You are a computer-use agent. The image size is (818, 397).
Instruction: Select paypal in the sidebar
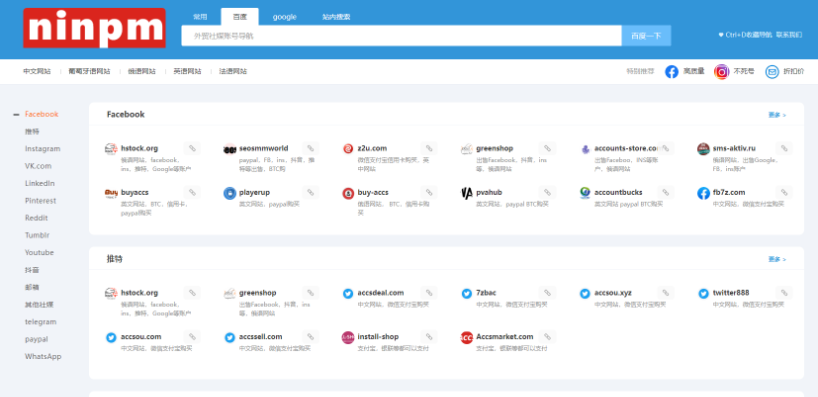pyautogui.click(x=36, y=339)
